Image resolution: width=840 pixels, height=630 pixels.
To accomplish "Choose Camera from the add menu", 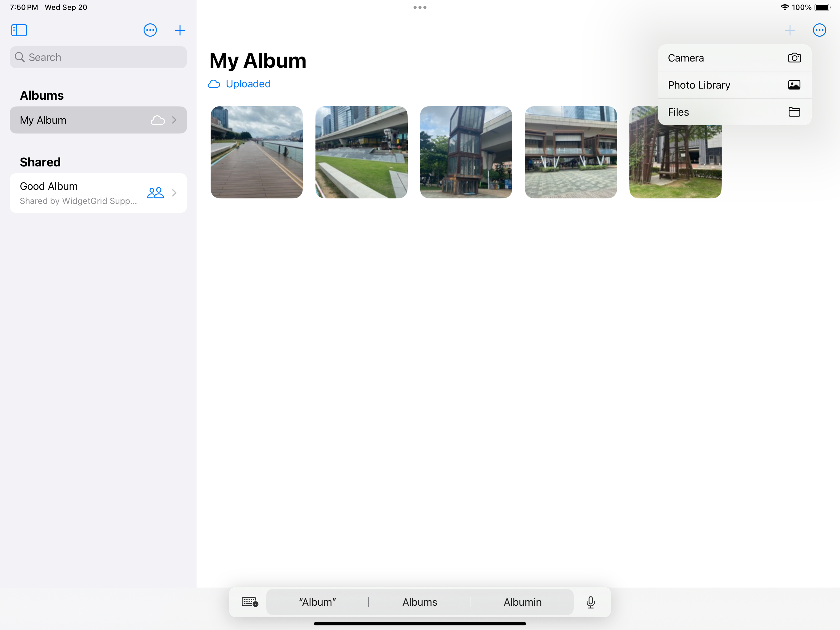I will [735, 58].
